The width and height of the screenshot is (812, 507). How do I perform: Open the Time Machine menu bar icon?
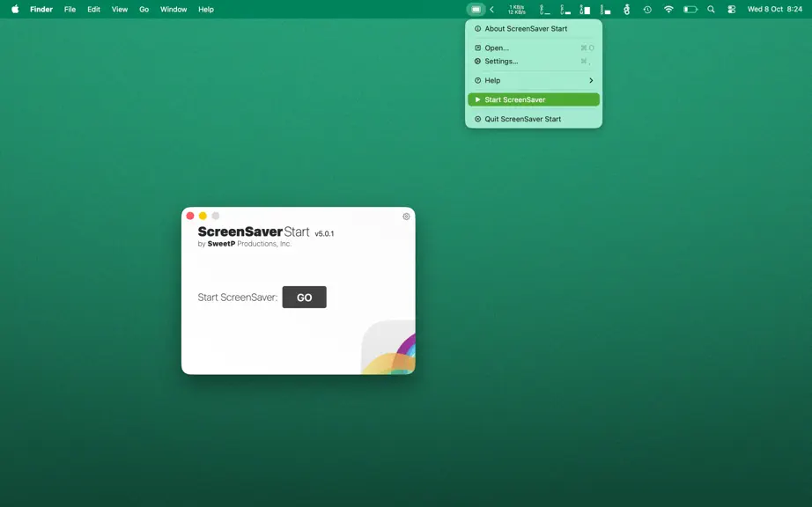pos(647,10)
